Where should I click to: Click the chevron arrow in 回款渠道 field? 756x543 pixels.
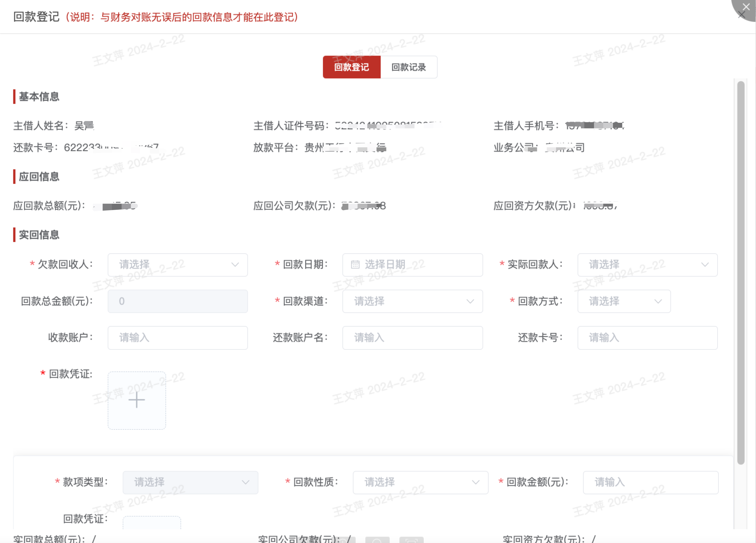470,301
